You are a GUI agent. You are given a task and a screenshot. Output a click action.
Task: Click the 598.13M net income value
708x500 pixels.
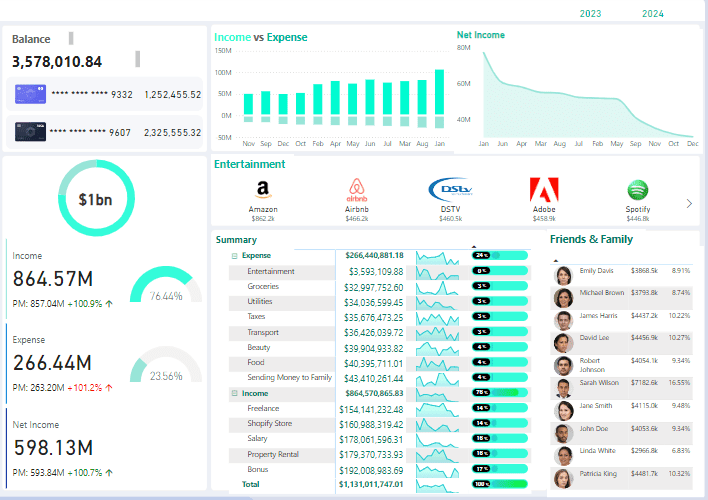pos(53,448)
